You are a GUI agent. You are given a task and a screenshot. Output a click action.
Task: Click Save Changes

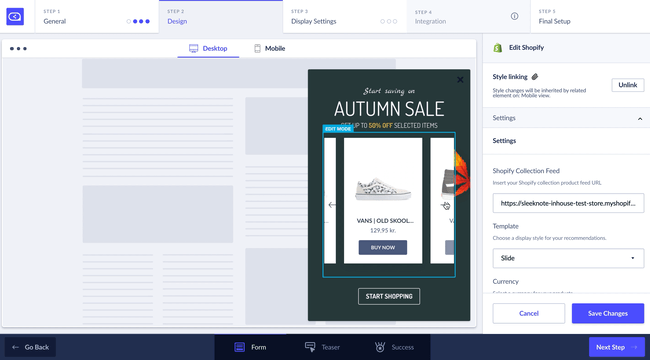[x=608, y=314]
